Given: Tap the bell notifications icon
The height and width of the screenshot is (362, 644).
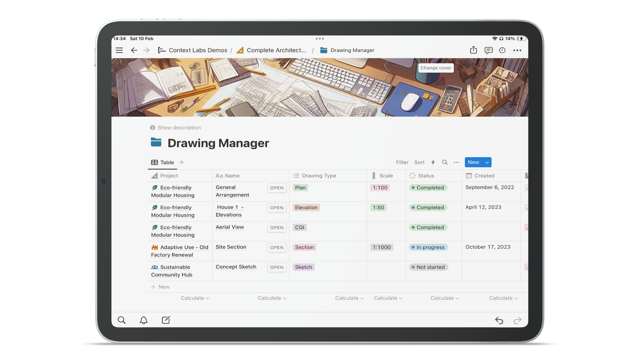Looking at the screenshot, I should tap(144, 320).
